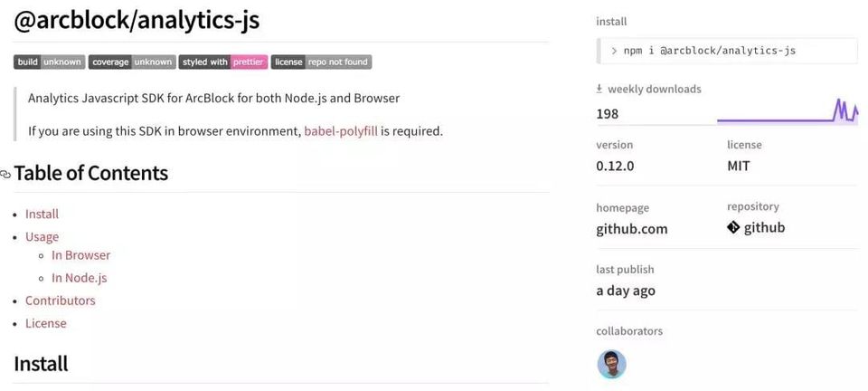Image resolution: width=868 pixels, height=391 pixels.
Task: Click the @arcblock/analytics-js package heading
Action: (137, 21)
